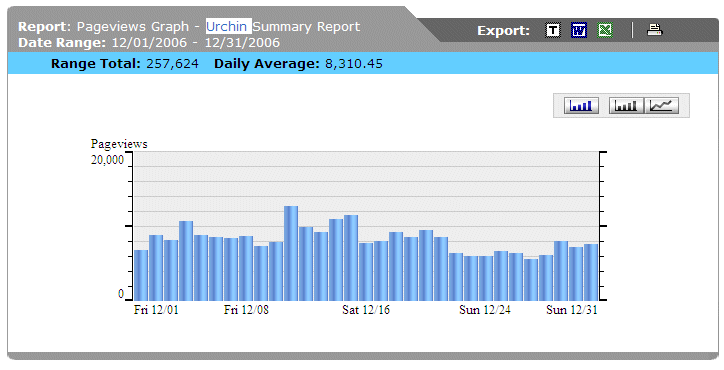724x370 pixels.
Task: Export report as tab-separated text
Action: (x=553, y=30)
